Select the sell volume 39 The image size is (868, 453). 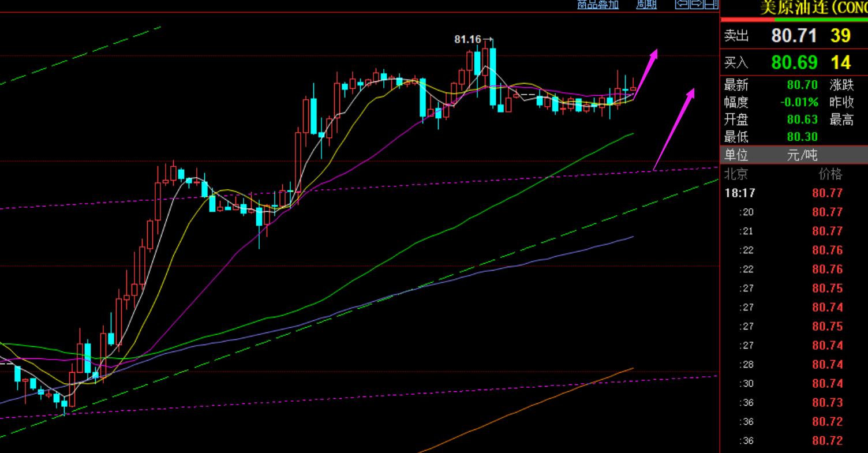[840, 36]
